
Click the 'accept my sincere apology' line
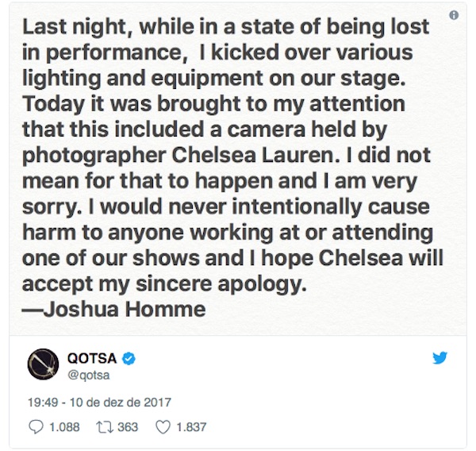click(x=164, y=285)
